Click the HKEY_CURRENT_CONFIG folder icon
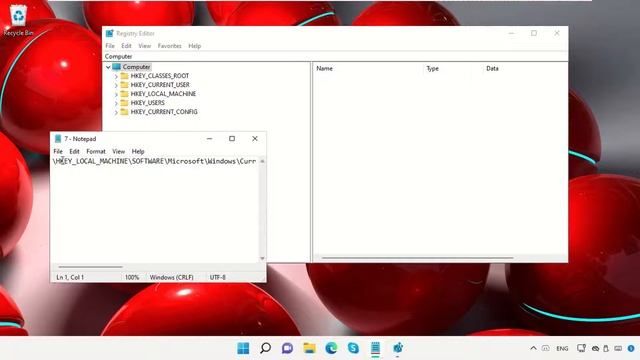The height and width of the screenshot is (360, 640). point(124,112)
